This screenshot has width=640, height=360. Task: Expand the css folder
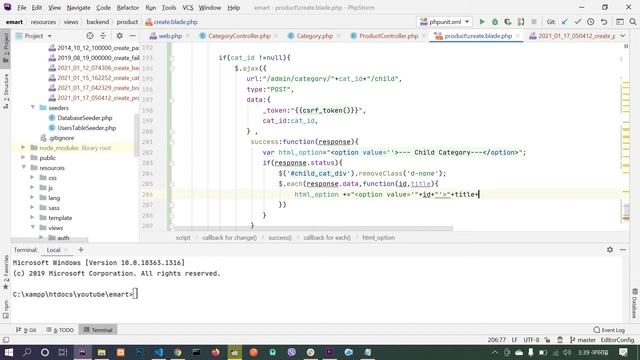coord(32,177)
